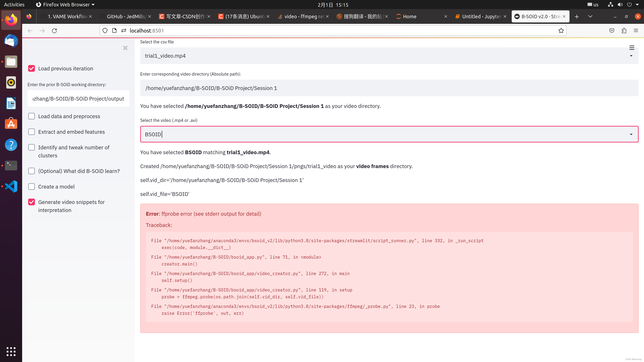Switch to the Untitled - Jupyter tab
Image resolution: width=644 pixels, height=362 pixels.
click(x=479, y=16)
